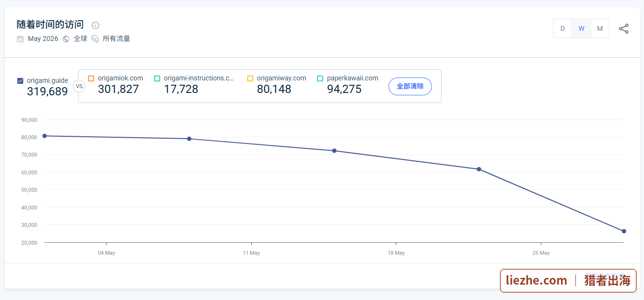Click the calendar icon next to May 2026
The width and height of the screenshot is (644, 300).
tap(20, 39)
